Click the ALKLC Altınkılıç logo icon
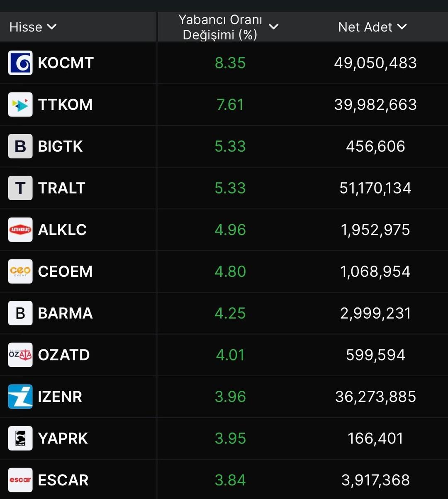448x499 pixels. point(20,230)
